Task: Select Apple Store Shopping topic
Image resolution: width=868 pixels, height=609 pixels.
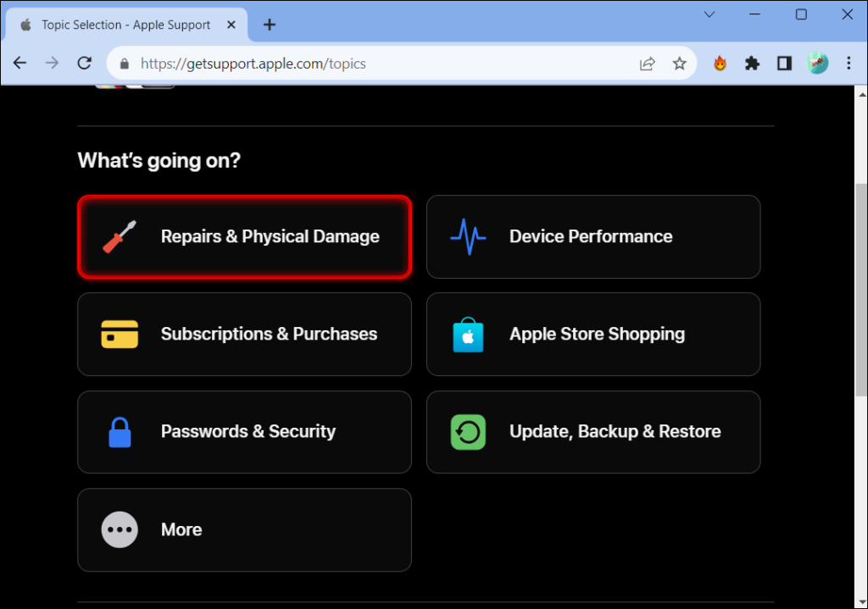Action: [x=593, y=334]
